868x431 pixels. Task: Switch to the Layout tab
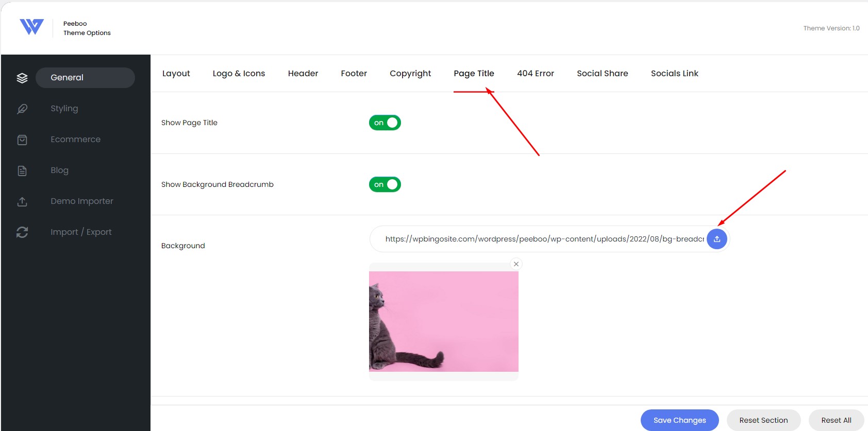click(176, 73)
